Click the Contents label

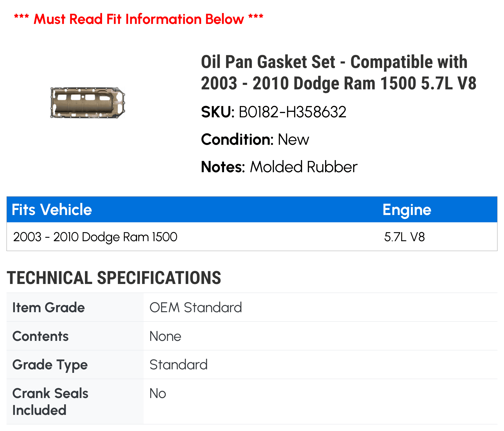[40, 336]
